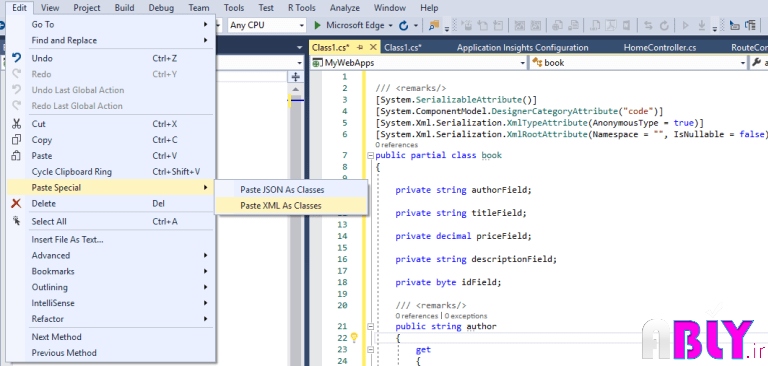Collapse the author property at line 21
Screen dimensions: 768x366
point(370,326)
